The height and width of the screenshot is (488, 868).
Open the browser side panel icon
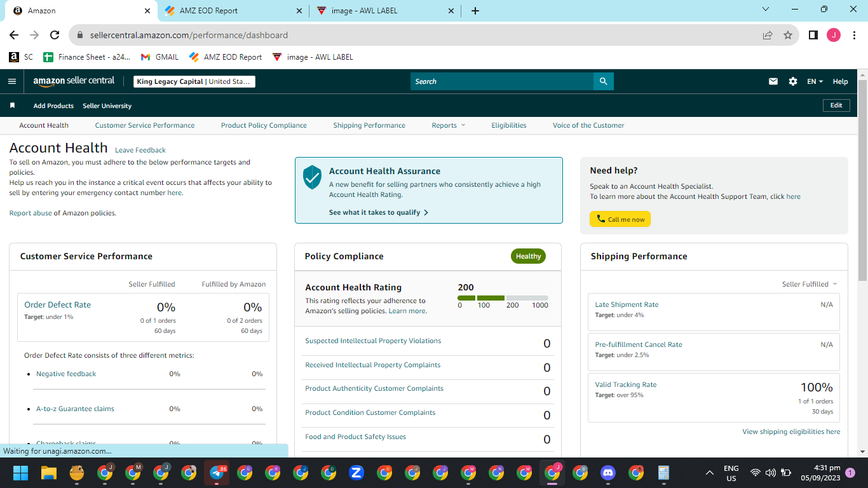point(813,36)
